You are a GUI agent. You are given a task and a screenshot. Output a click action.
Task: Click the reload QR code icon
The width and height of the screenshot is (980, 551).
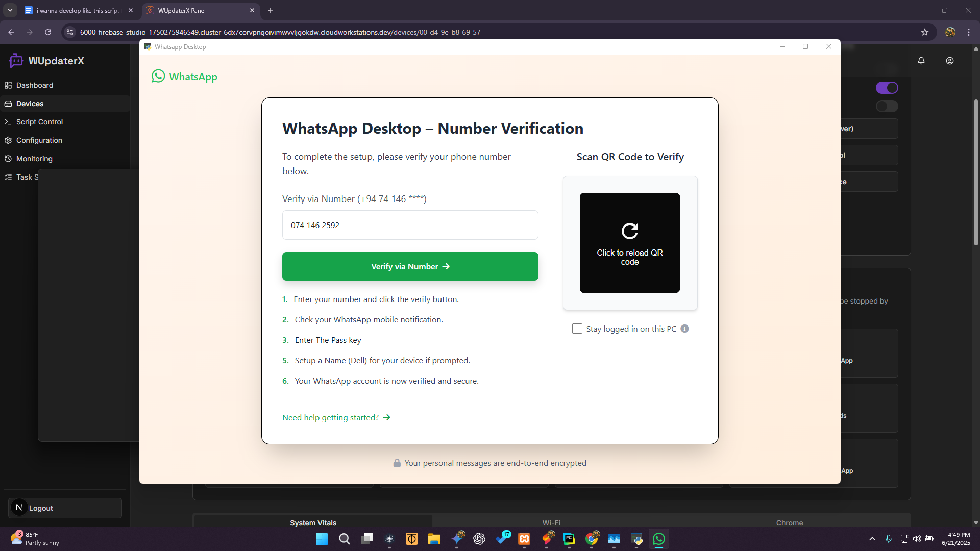[630, 231]
